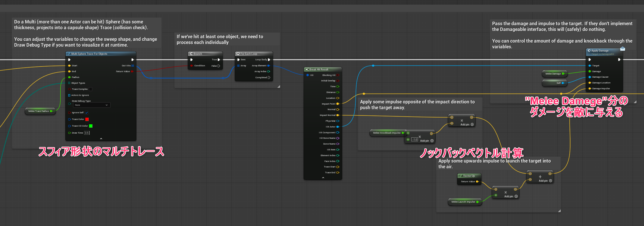This screenshot has width=644, height=226.
Task: Select the "Pass the damage and impulse" comment
Action: coord(562,35)
